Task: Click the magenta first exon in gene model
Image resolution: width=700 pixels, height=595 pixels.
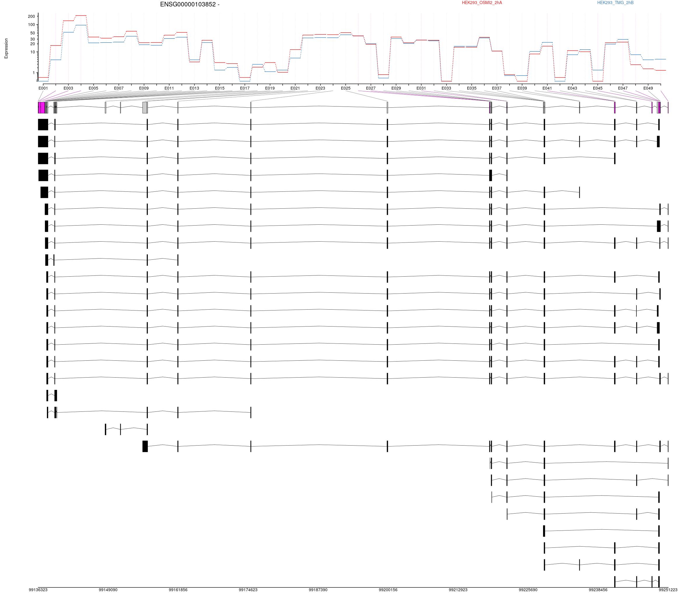Action: [x=41, y=108]
